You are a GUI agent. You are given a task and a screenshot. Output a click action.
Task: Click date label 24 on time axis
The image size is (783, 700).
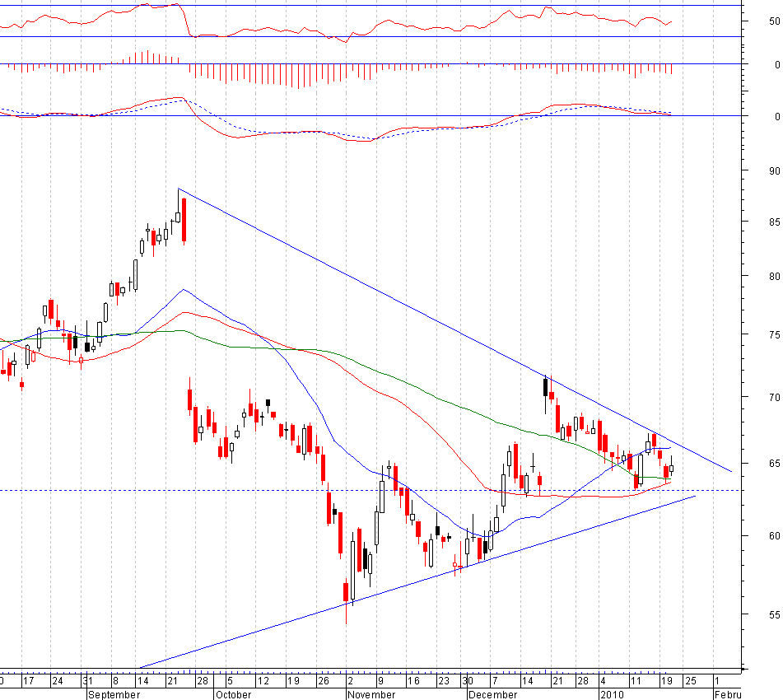pyautogui.click(x=58, y=681)
